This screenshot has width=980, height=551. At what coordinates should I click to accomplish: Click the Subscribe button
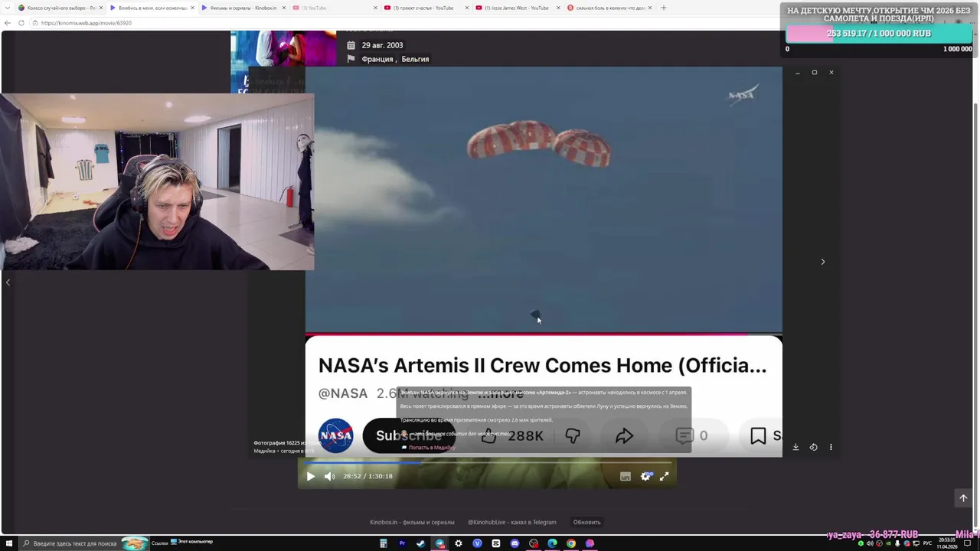[408, 435]
